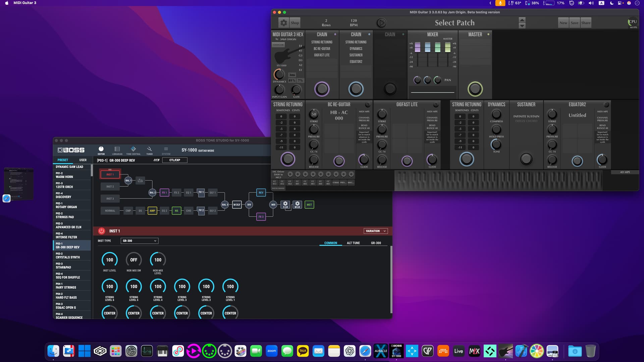Viewport: 644px width, 362px height.
Task: Select the MST block in the signal chain
Action: tap(309, 205)
